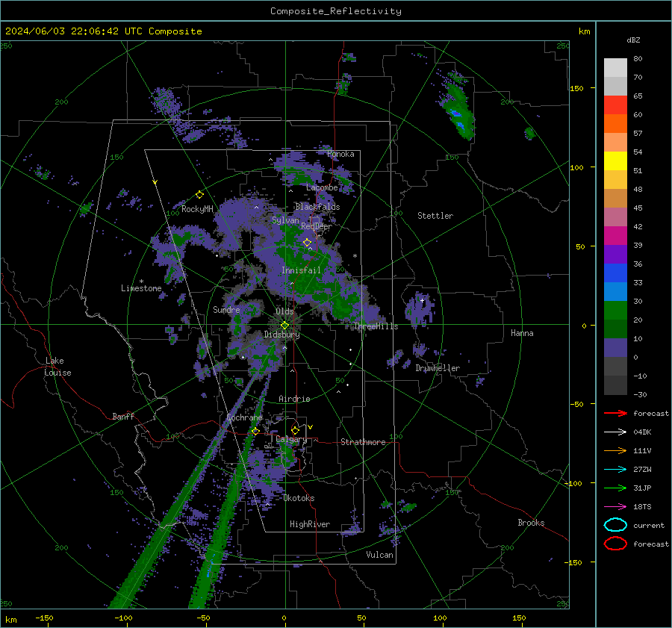Click the Okotoks city label

point(299,498)
